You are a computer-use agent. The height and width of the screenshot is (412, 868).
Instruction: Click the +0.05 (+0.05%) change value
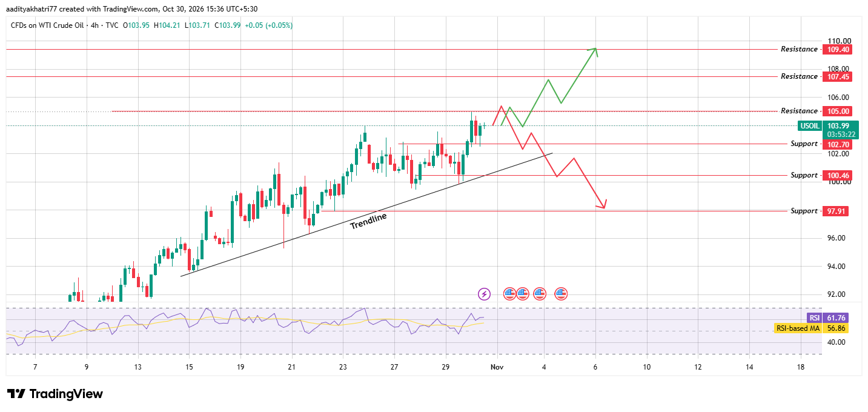tap(269, 25)
